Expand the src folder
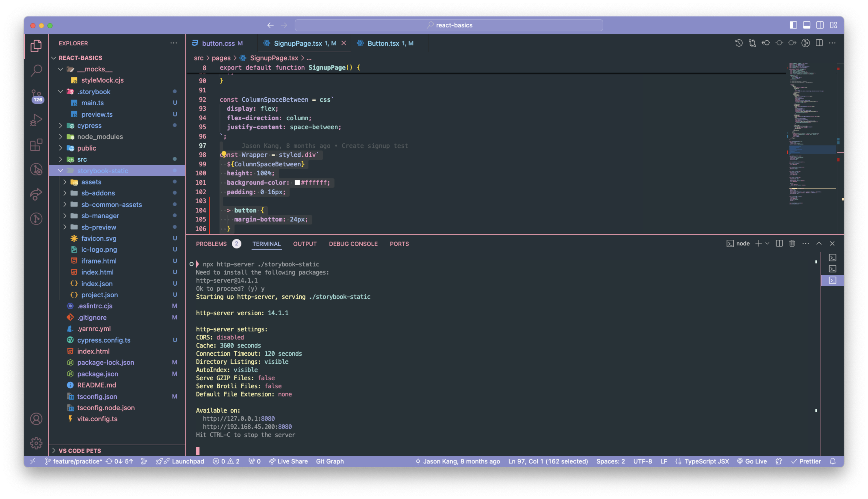The image size is (868, 499). pos(61,159)
